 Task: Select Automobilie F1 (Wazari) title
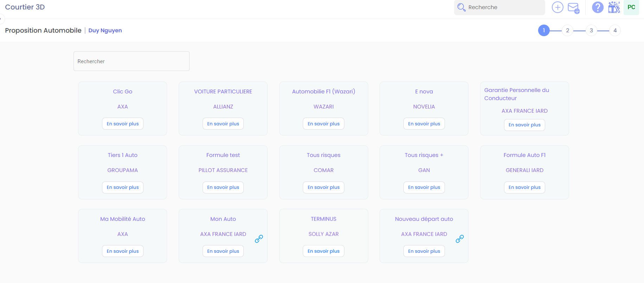324,92
